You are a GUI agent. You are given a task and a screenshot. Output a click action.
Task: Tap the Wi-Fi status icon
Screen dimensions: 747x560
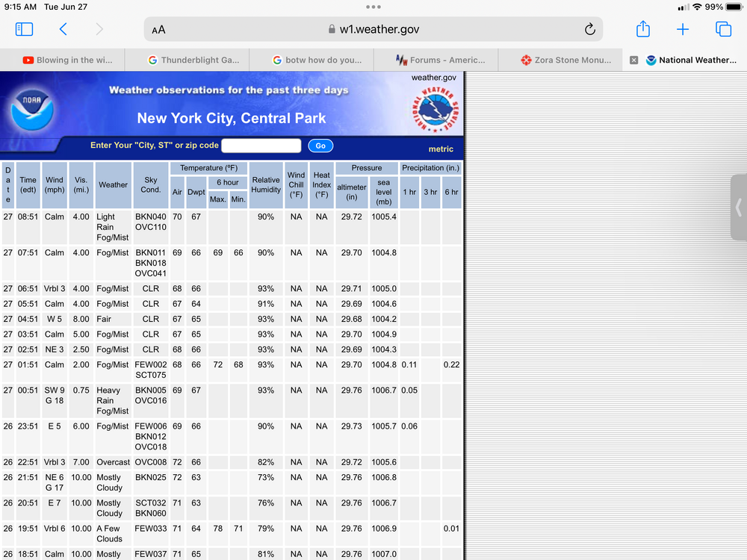pos(697,7)
